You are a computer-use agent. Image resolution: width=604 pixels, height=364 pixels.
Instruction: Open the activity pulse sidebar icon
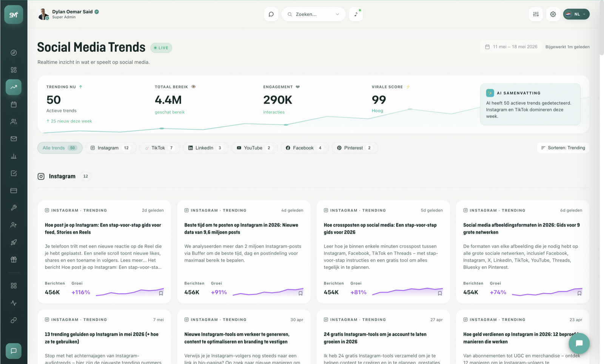14,303
